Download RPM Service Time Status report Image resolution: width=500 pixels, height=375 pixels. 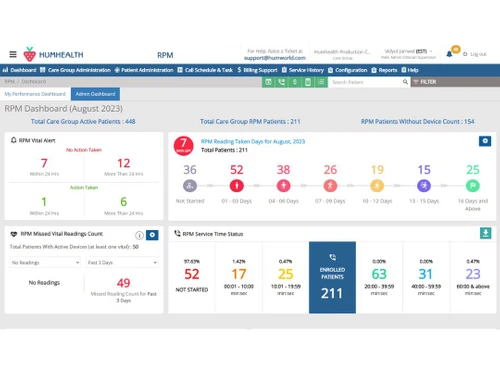tap(486, 233)
